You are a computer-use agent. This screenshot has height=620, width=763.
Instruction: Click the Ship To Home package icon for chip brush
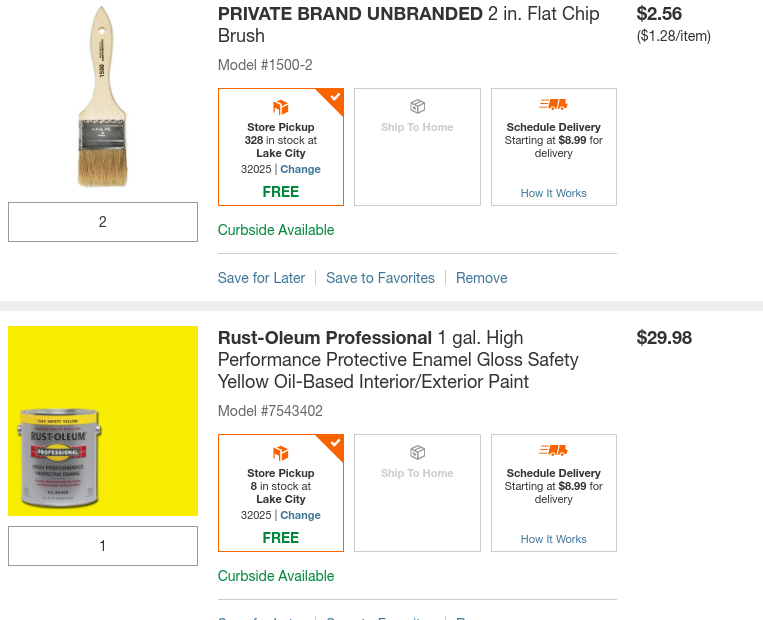pyautogui.click(x=417, y=107)
